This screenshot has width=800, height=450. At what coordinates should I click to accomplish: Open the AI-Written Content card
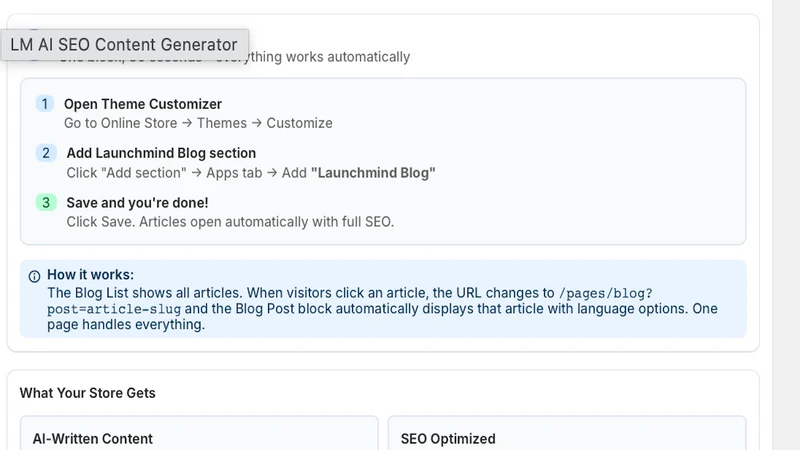199,433
